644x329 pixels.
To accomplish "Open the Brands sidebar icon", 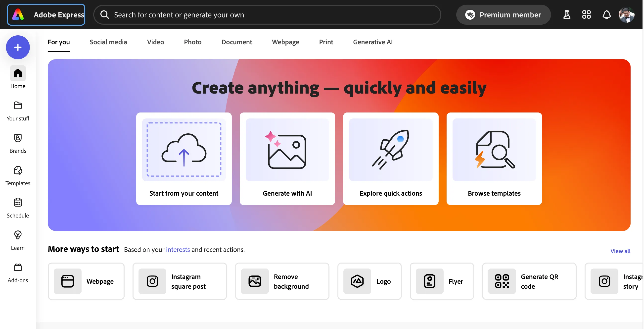I will [x=18, y=138].
